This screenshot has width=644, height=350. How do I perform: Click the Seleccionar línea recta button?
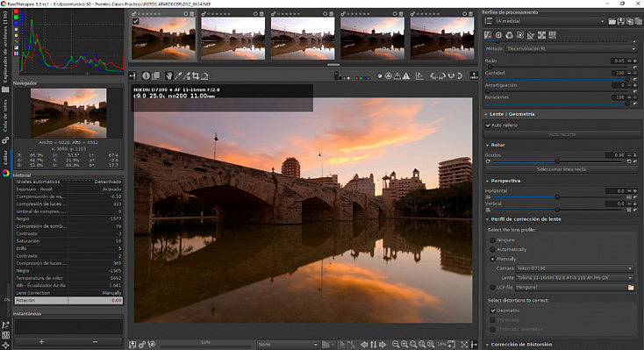tap(561, 169)
